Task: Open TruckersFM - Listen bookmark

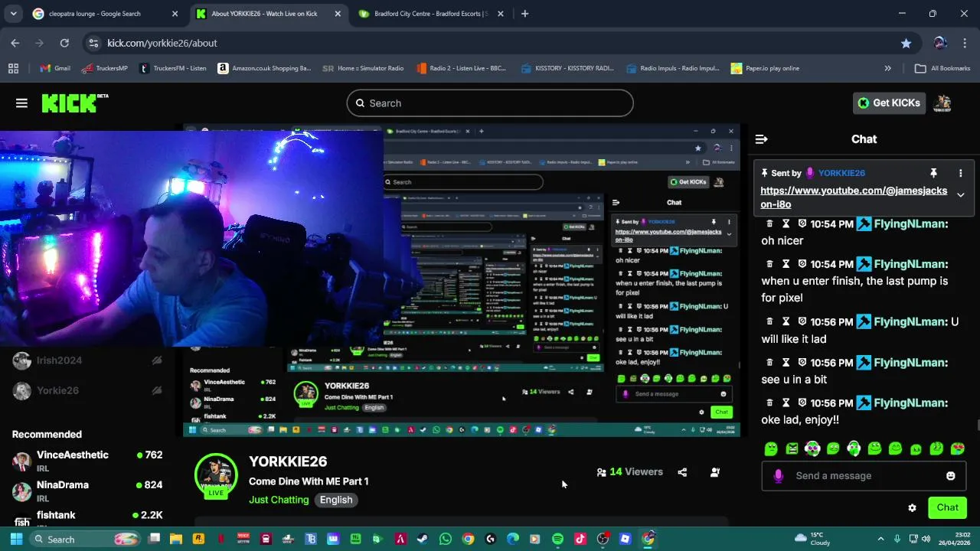Action: [x=173, y=68]
